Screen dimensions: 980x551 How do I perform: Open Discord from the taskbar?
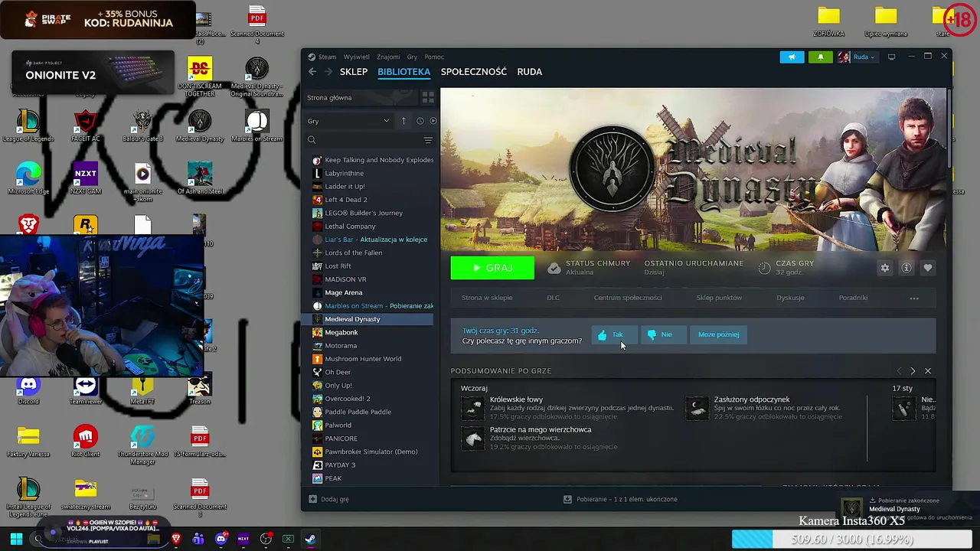221,539
